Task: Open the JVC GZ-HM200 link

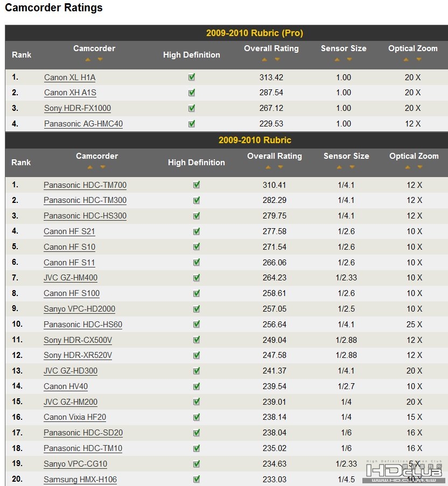Action: point(71,402)
